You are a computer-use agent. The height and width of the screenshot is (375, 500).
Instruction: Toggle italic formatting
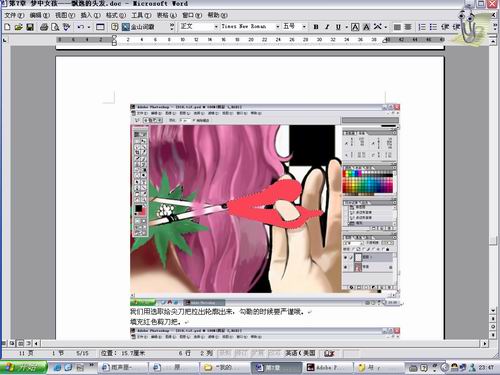[327, 27]
